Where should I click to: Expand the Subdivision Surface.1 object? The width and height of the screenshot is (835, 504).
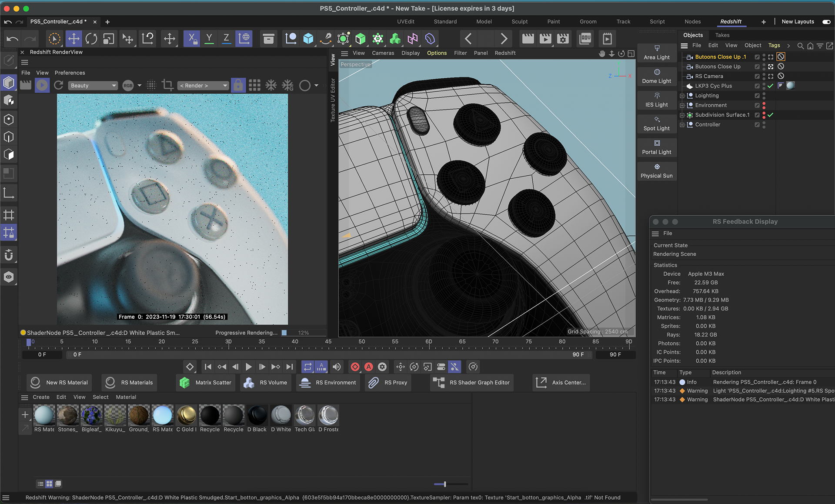click(682, 115)
